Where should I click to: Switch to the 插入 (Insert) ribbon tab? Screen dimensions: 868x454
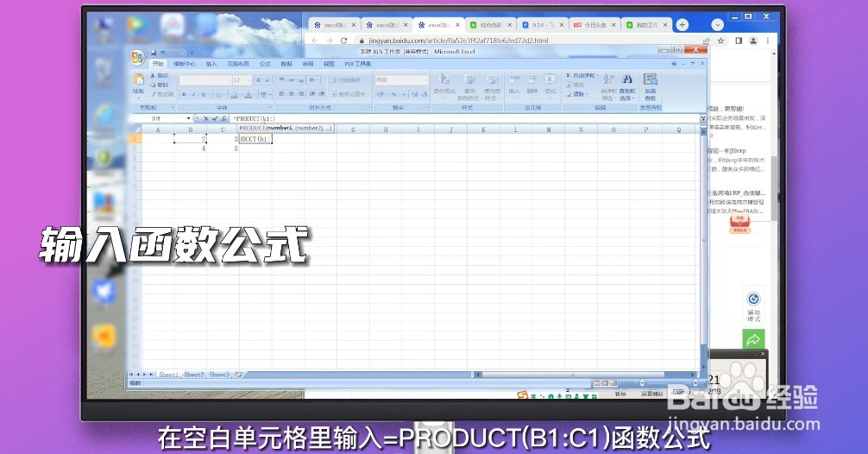click(211, 64)
